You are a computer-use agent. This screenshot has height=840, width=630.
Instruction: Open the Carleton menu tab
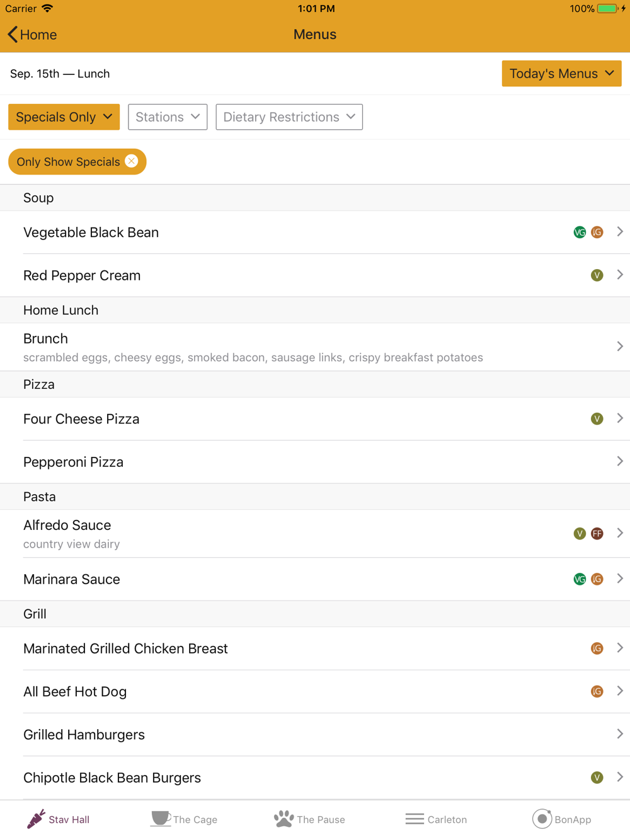click(415, 819)
